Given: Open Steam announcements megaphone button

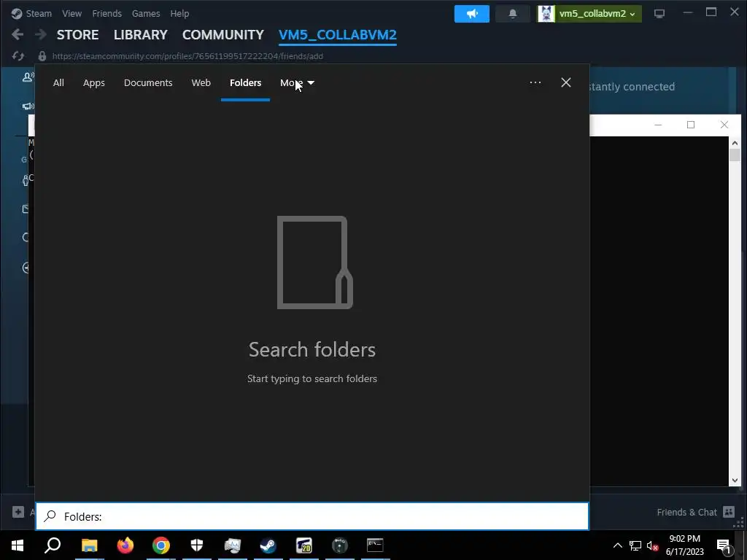Looking at the screenshot, I should [472, 14].
